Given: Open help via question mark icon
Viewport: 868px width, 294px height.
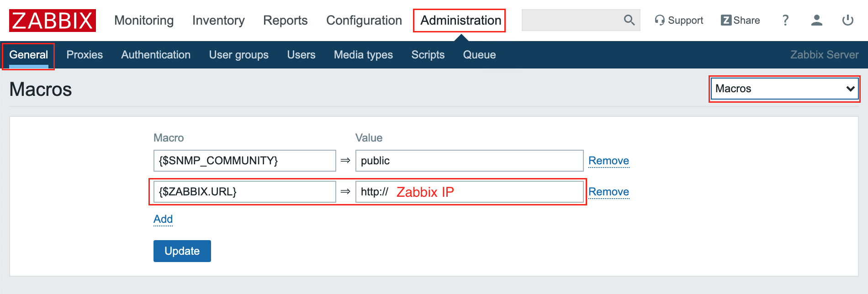Looking at the screenshot, I should tap(785, 21).
